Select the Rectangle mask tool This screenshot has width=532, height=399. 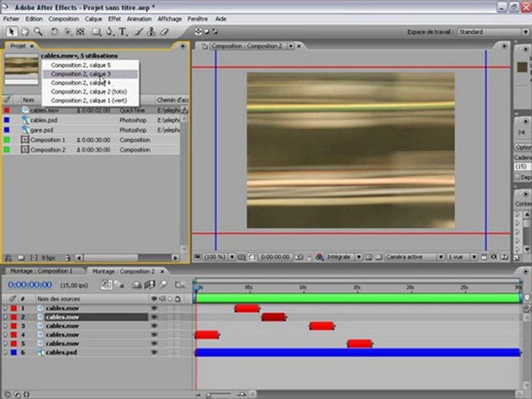click(96, 32)
